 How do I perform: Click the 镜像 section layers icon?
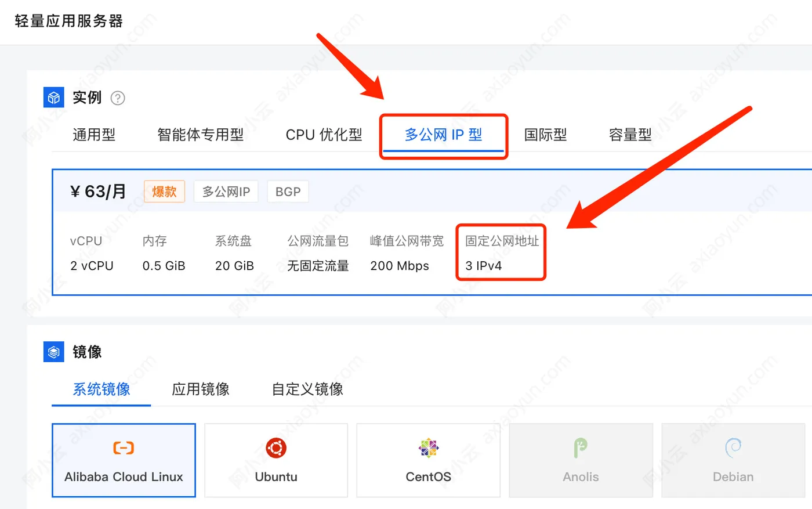[54, 352]
